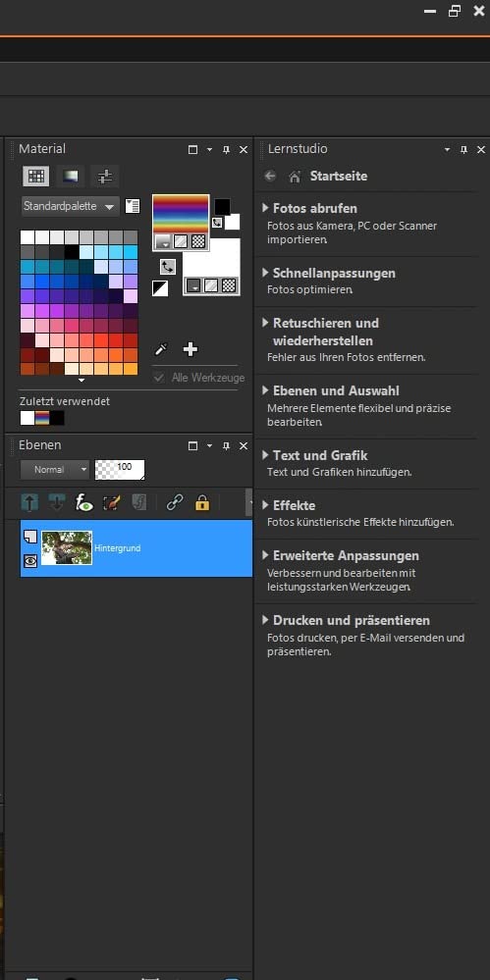Click the layer opacity field 100

(120, 469)
